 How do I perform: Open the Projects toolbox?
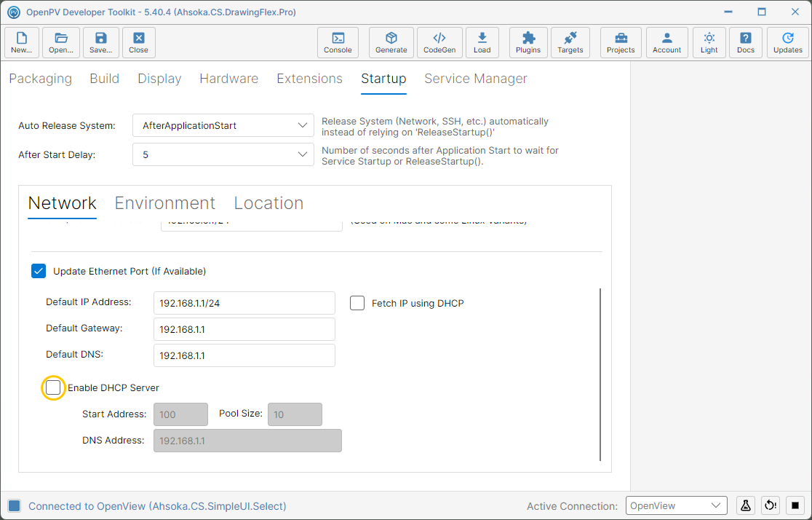tap(621, 42)
